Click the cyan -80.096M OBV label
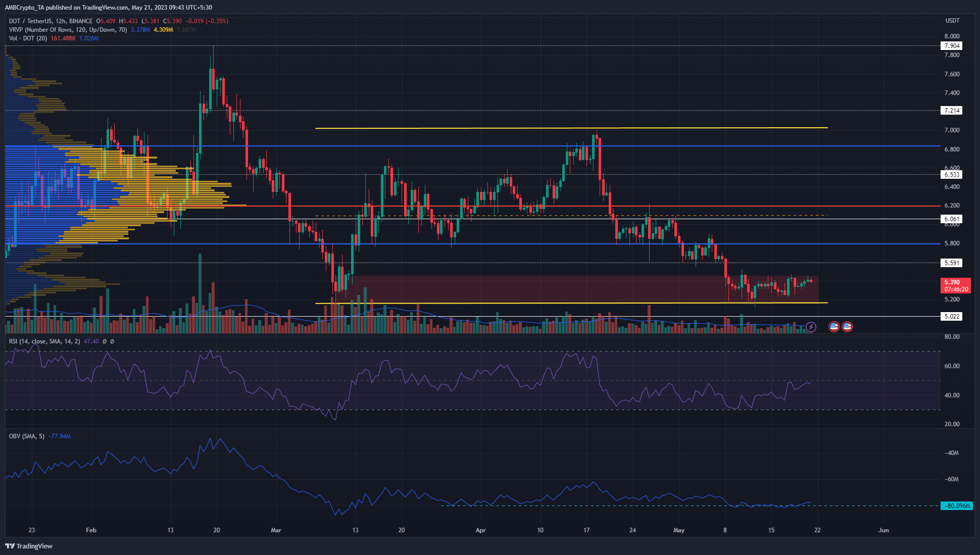This screenshot has height=555, width=980. click(956, 506)
